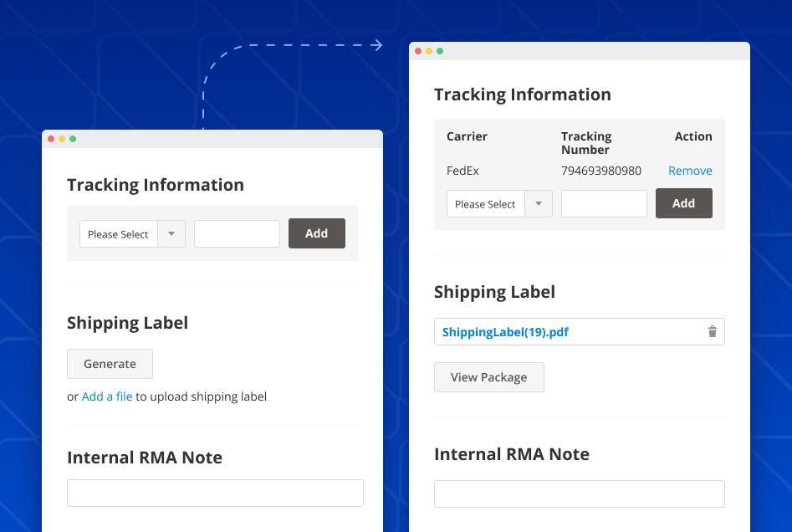Screen dimensions: 792x532
Task: Click the green traffic-light dot on right window
Action: [x=440, y=50]
